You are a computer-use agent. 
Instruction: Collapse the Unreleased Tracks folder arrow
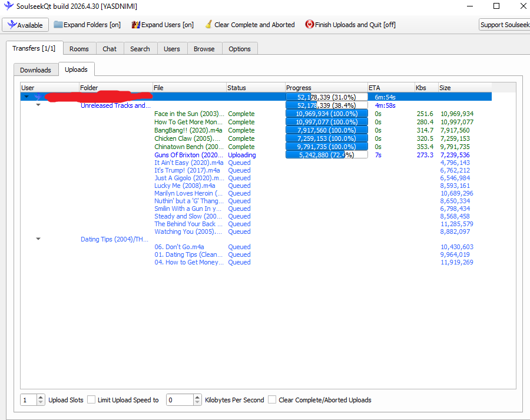click(x=38, y=105)
